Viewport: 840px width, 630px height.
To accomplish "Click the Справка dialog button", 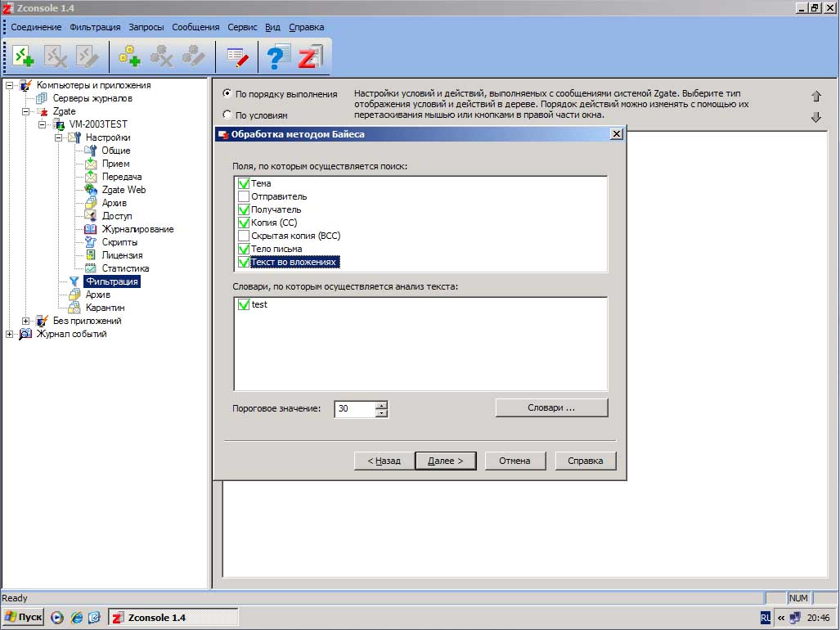I will pyautogui.click(x=585, y=461).
